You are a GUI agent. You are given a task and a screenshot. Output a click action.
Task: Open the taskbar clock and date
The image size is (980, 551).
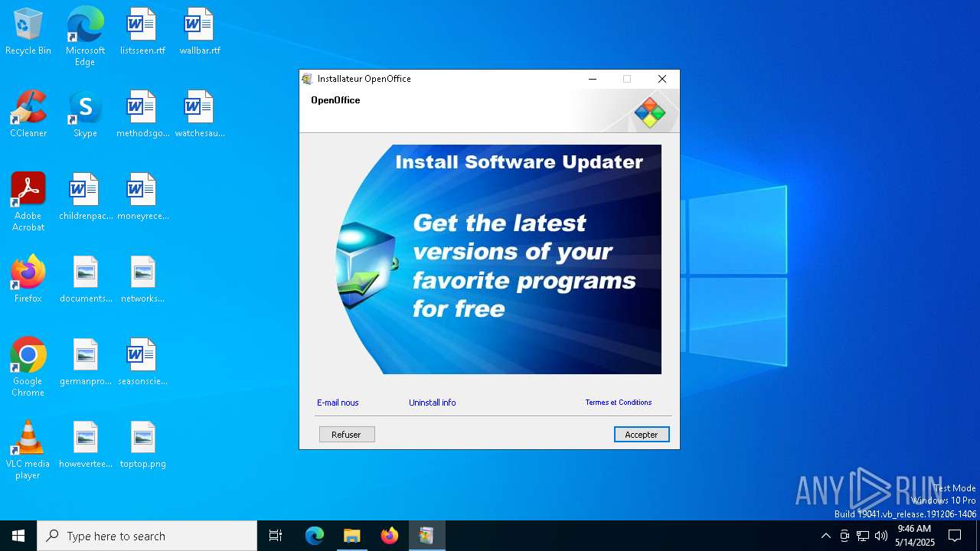(915, 536)
